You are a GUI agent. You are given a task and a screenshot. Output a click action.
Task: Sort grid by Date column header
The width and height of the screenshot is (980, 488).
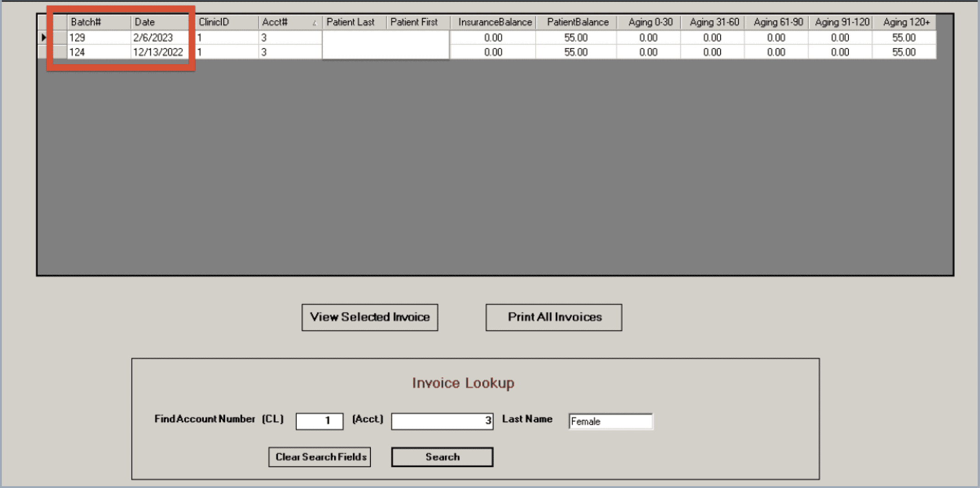(160, 22)
